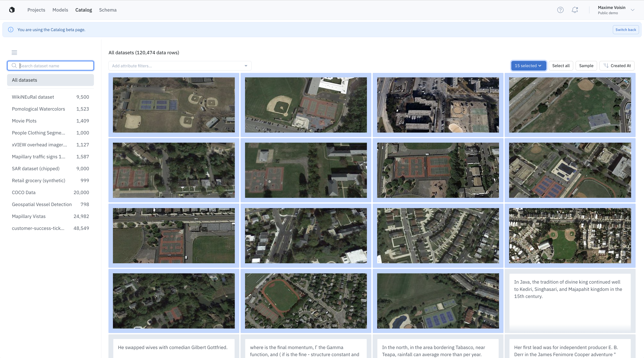This screenshot has height=358, width=644.
Task: Open the Movie Plots dataset
Action: tap(50, 121)
